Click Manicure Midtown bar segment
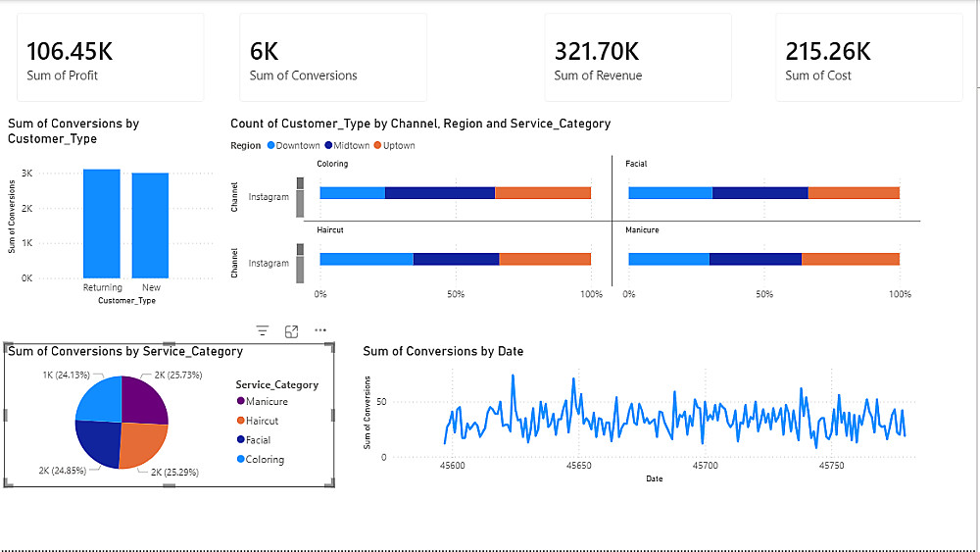 point(756,259)
